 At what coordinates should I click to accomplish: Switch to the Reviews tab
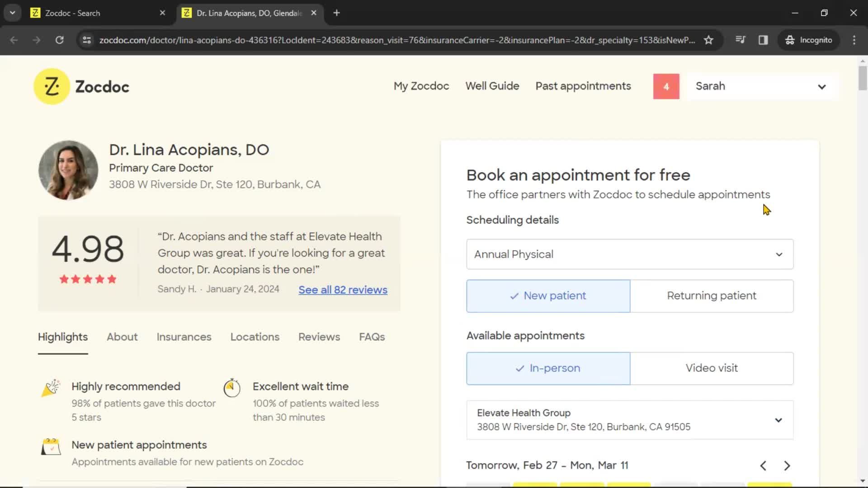(319, 337)
